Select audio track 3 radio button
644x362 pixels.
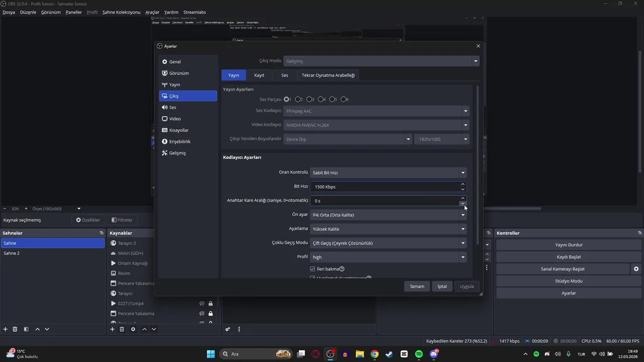309,100
